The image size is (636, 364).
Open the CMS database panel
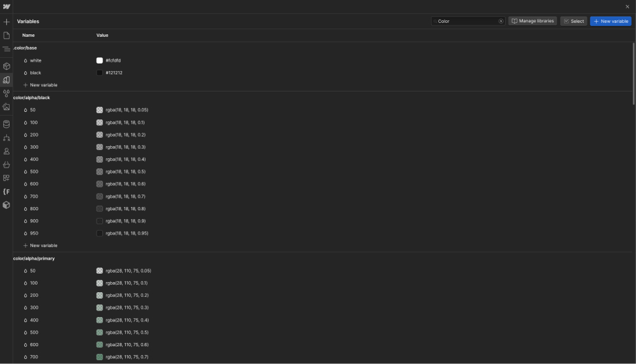pos(6,124)
